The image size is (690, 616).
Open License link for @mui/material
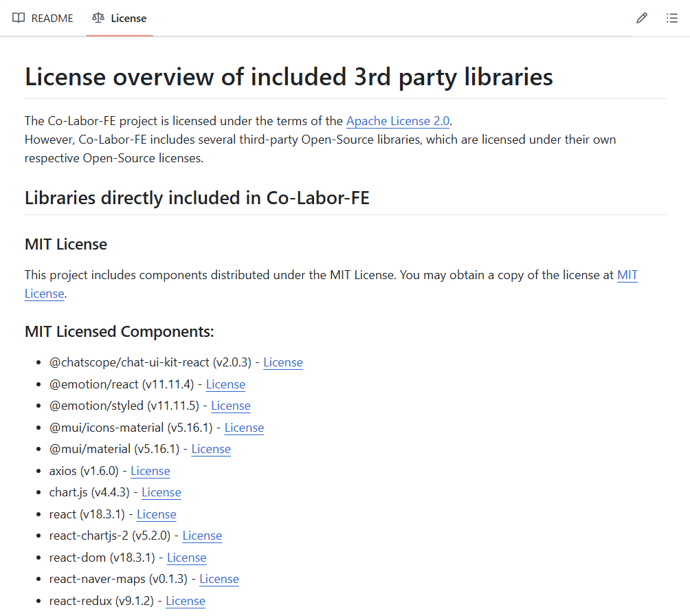[211, 449]
